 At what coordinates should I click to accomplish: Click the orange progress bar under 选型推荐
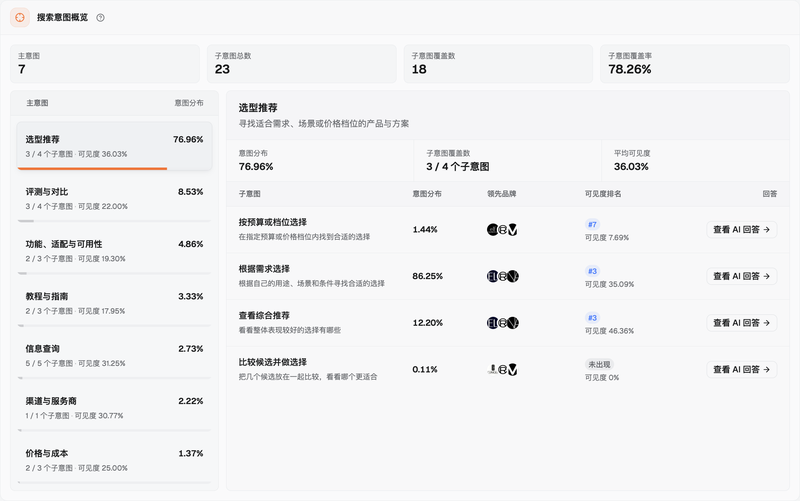click(92, 168)
